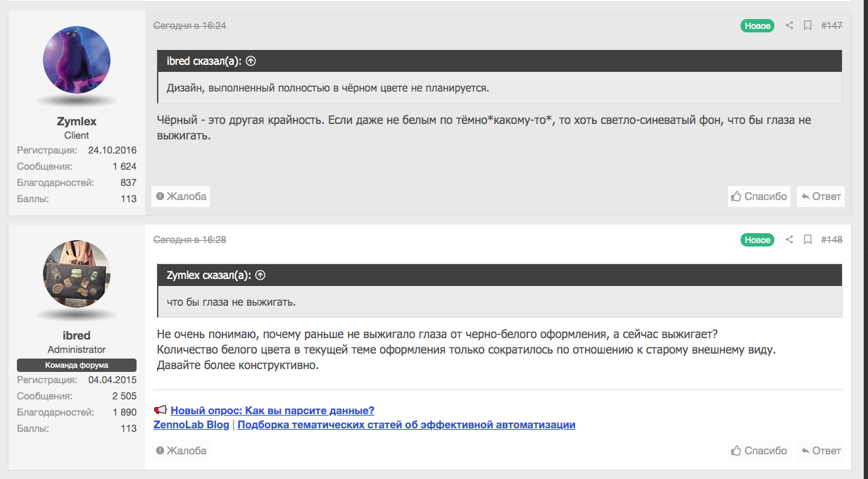This screenshot has height=479, width=868.
Task: Bookmark post #147 by Zymlex
Action: click(x=807, y=26)
